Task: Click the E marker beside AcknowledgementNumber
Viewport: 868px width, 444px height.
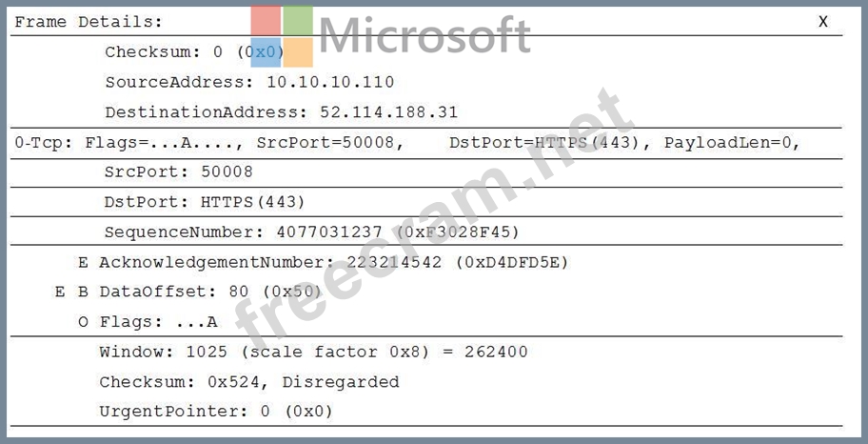Action: click(x=83, y=262)
